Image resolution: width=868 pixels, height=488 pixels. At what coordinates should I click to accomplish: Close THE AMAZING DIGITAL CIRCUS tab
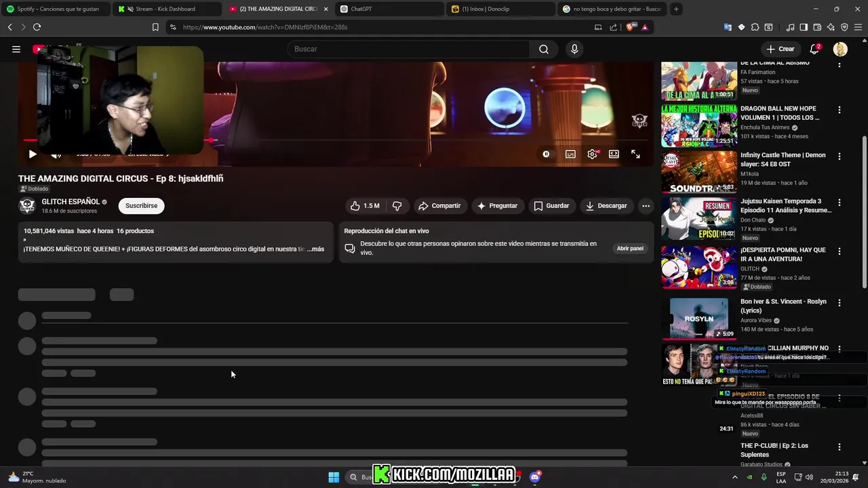coord(325,9)
